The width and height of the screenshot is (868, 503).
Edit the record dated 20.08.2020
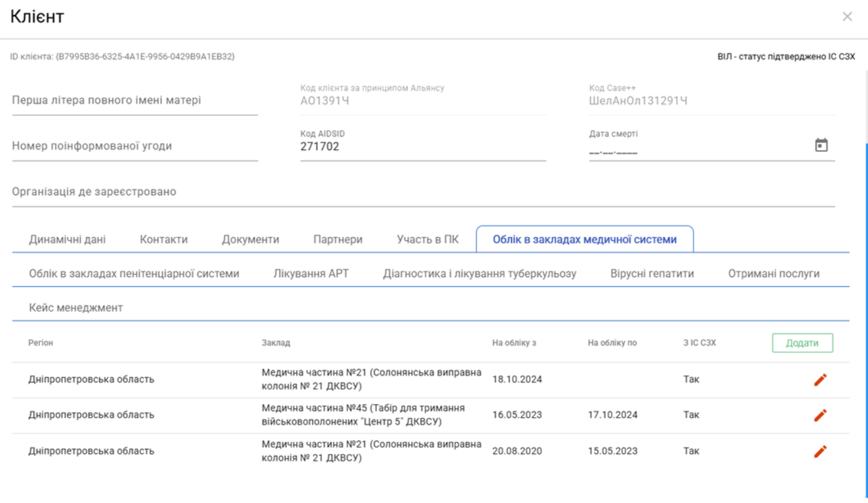(820, 451)
